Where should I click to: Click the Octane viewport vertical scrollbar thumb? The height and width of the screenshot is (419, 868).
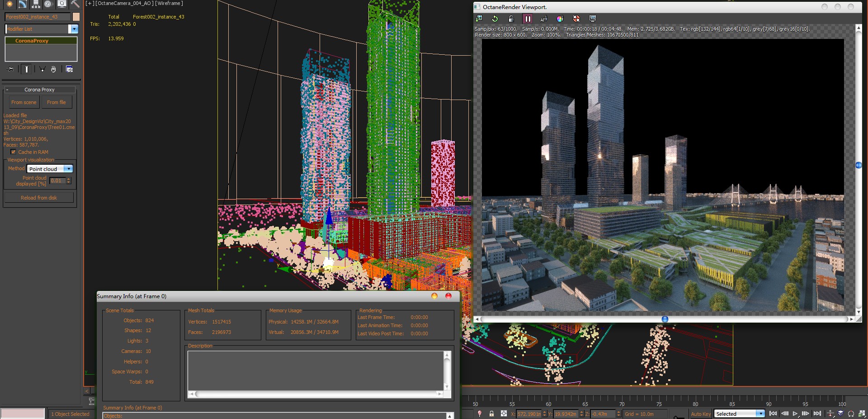(859, 165)
